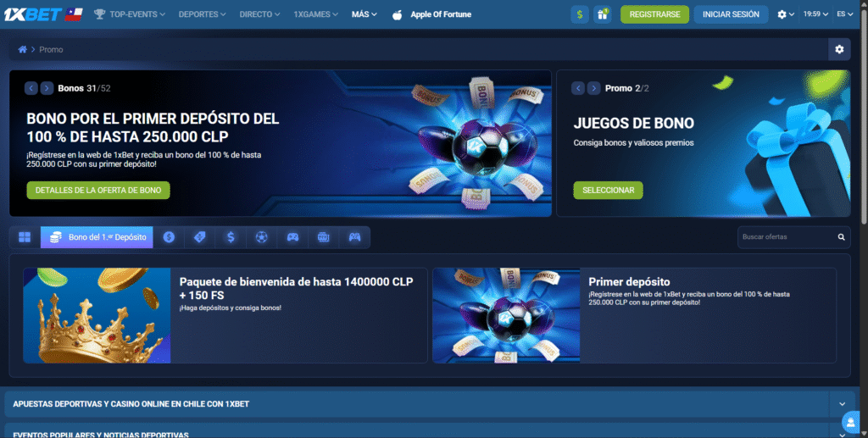
Task: Select the football sports filter icon
Action: (x=262, y=237)
